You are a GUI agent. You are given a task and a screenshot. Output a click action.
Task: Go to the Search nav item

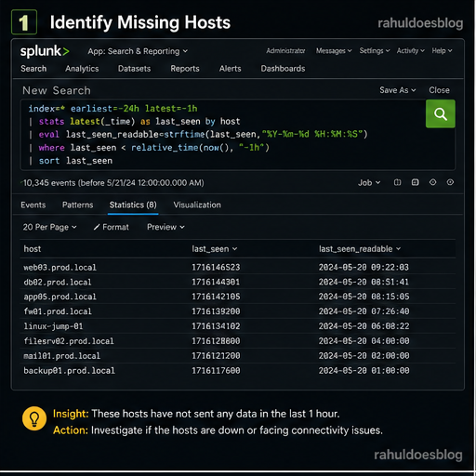(33, 69)
